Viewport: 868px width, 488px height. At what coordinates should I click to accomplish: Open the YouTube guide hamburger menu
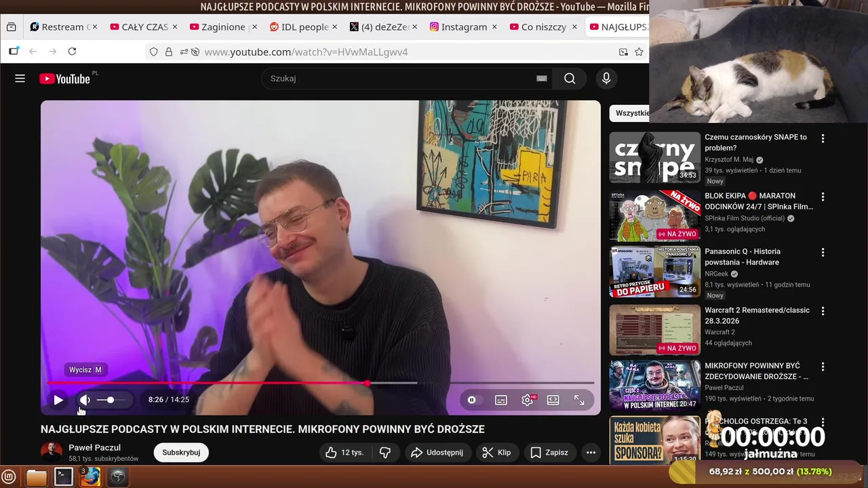(20, 79)
